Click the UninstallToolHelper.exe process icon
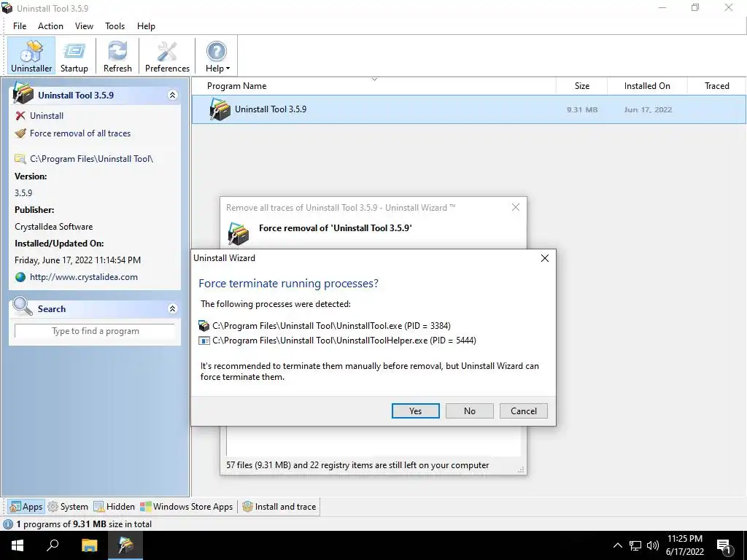The height and width of the screenshot is (560, 747). tap(204, 341)
